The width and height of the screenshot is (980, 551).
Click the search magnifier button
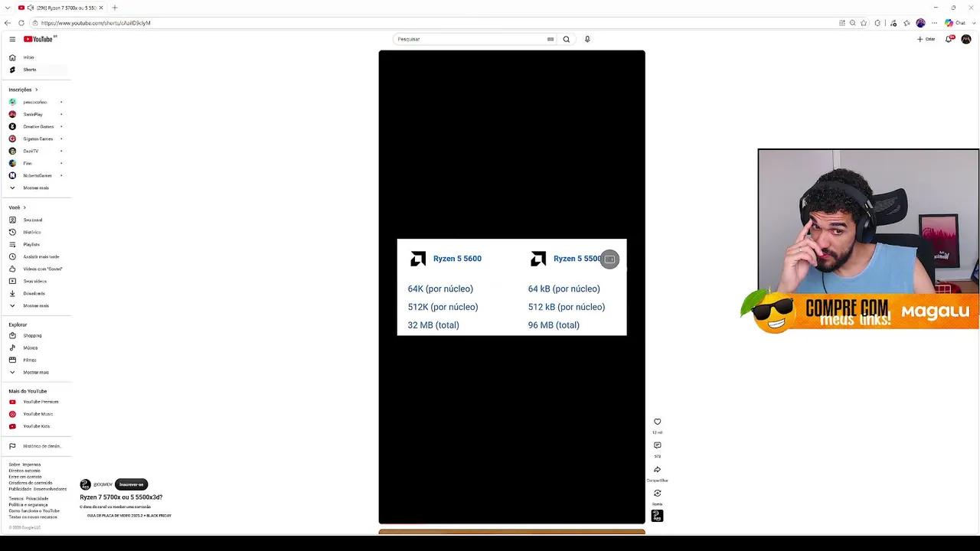click(x=567, y=39)
